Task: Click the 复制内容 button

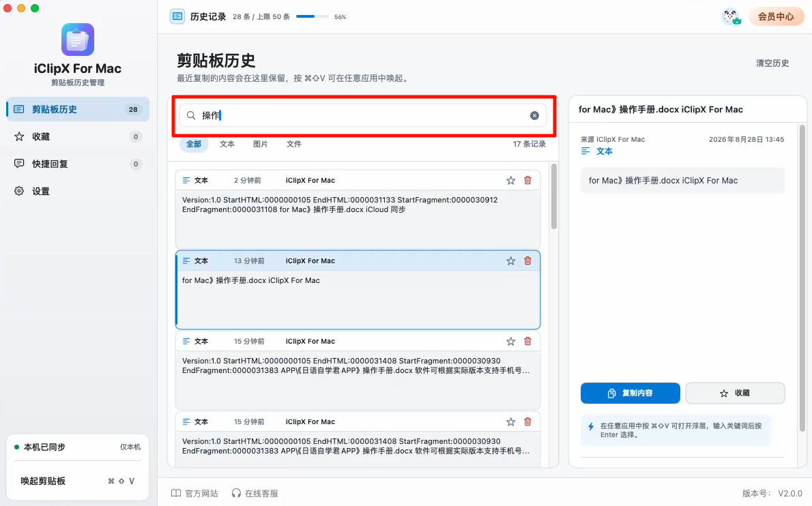Action: (x=630, y=393)
